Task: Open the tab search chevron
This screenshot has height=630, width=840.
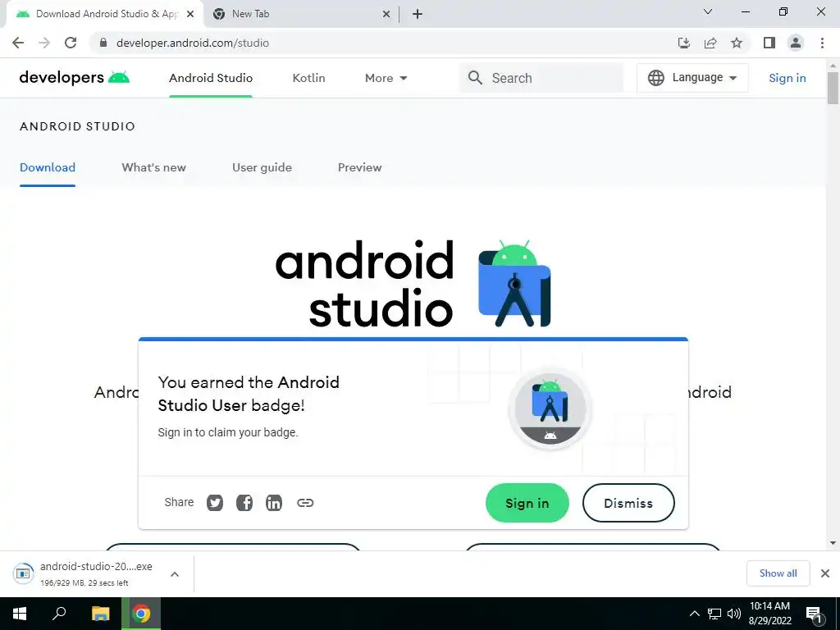Action: pos(708,11)
